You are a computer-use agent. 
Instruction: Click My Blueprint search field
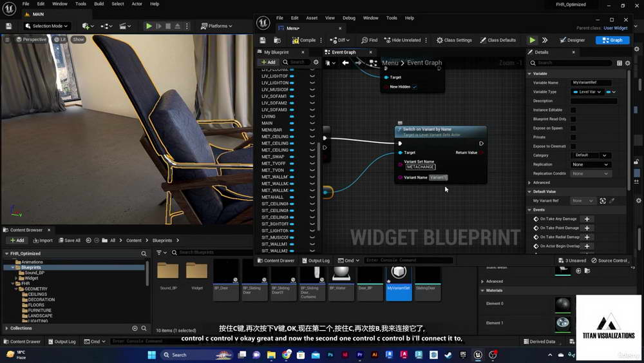(297, 62)
